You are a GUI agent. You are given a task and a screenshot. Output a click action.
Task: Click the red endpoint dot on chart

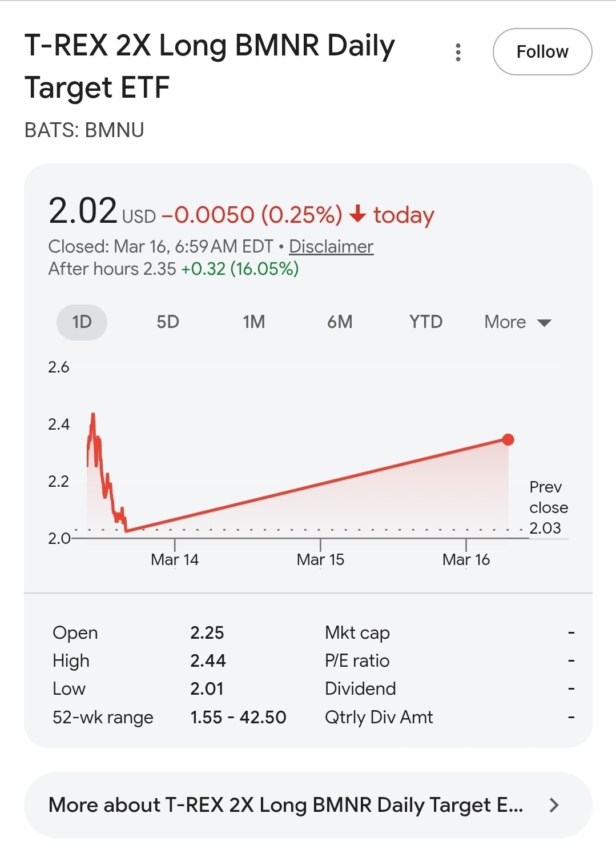coord(508,439)
